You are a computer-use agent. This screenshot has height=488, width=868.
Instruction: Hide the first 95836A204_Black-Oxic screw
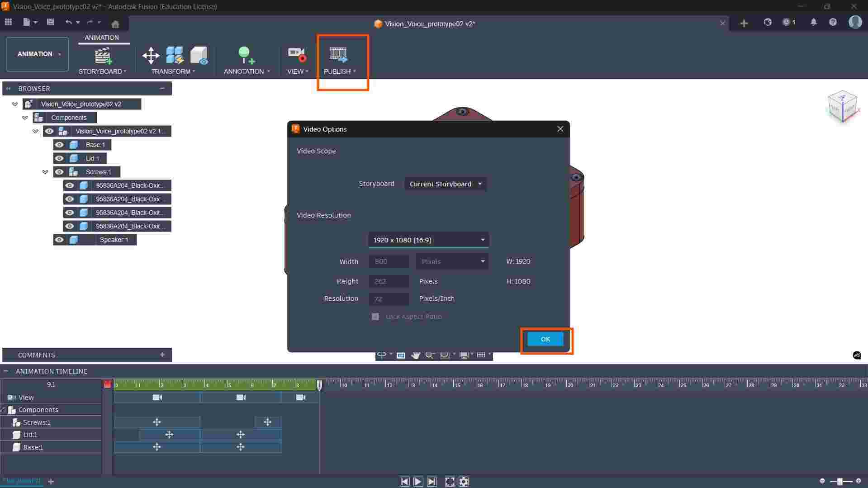click(69, 185)
